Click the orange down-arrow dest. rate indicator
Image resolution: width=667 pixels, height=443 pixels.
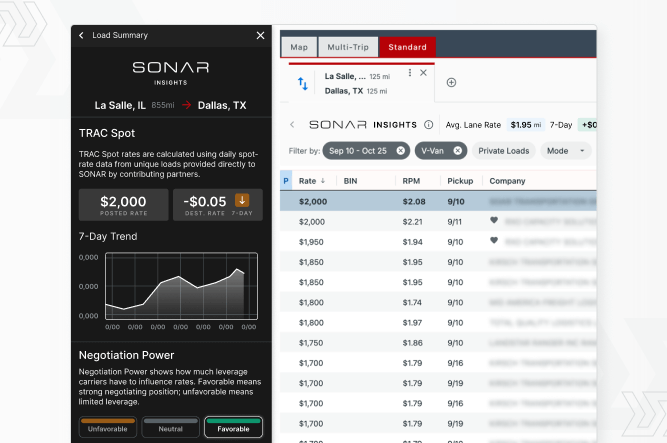pos(242,200)
